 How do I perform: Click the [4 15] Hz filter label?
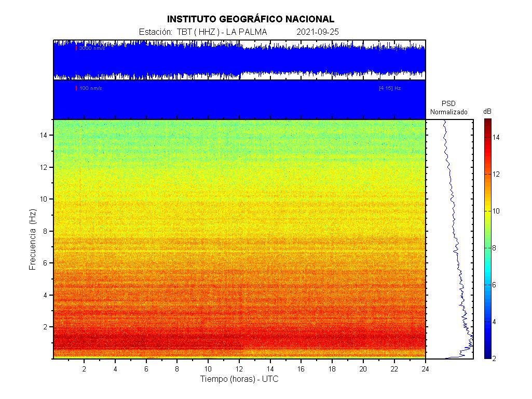click(389, 88)
